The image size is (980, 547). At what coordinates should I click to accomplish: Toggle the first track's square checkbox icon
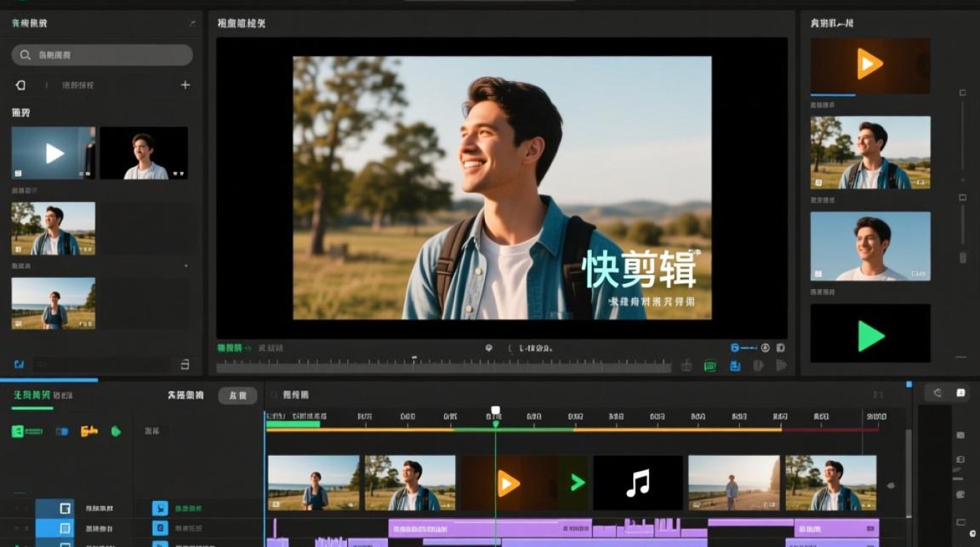pos(65,508)
